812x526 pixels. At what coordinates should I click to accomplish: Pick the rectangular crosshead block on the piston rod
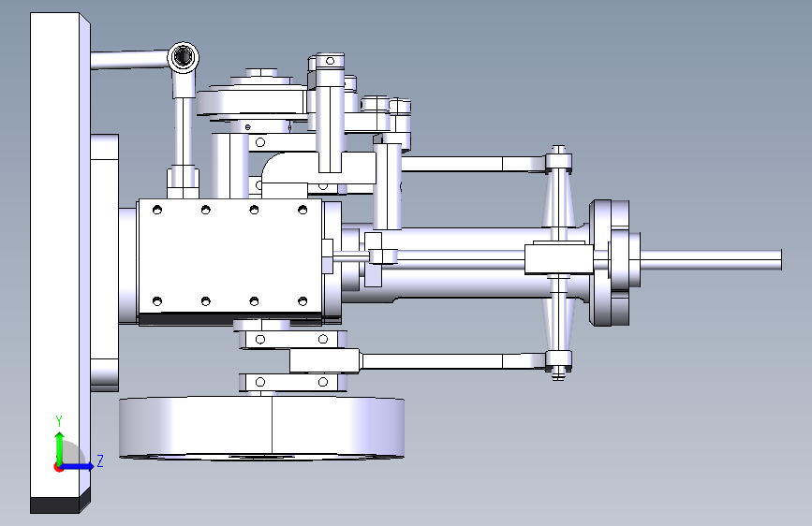(559, 259)
